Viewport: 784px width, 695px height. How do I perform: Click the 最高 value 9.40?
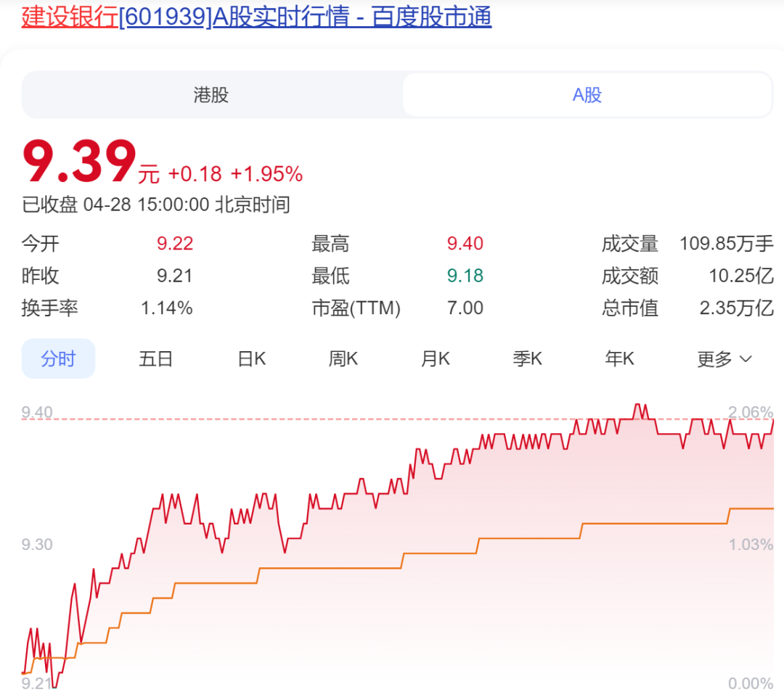[x=465, y=244]
